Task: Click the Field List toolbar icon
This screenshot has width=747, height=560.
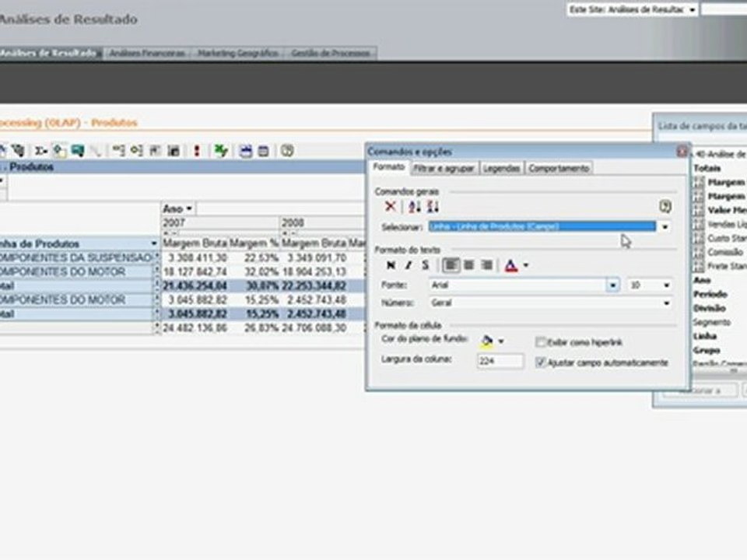Action: [264, 152]
